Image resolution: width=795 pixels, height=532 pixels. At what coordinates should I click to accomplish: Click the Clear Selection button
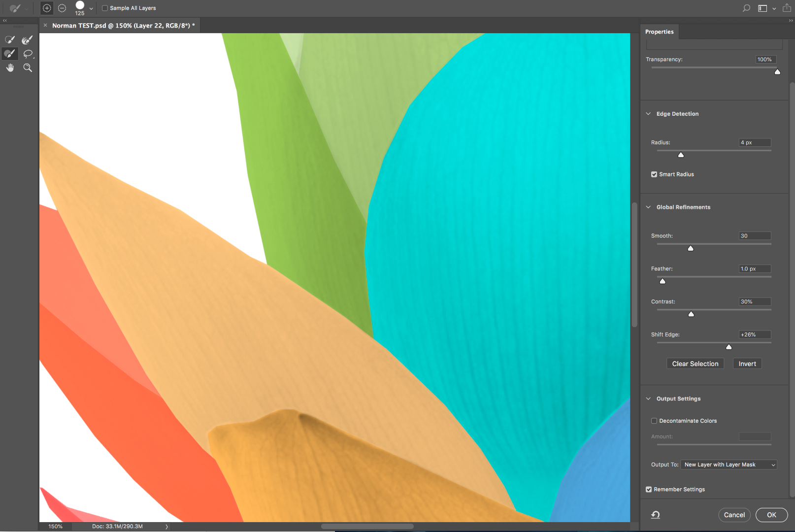tap(695, 364)
